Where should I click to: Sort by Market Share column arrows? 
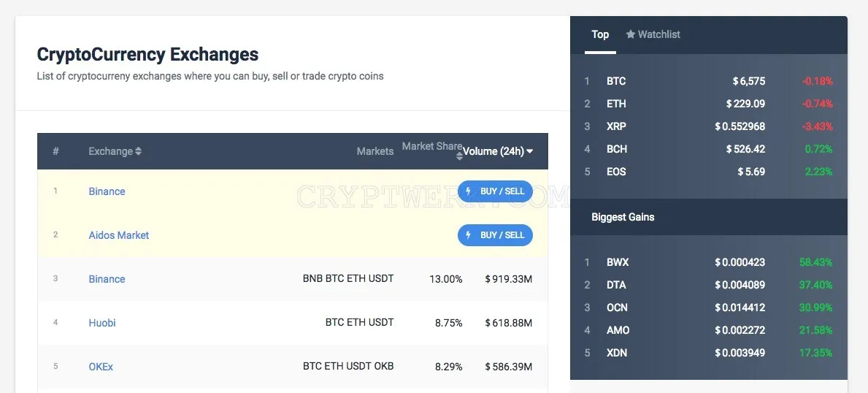point(459,157)
